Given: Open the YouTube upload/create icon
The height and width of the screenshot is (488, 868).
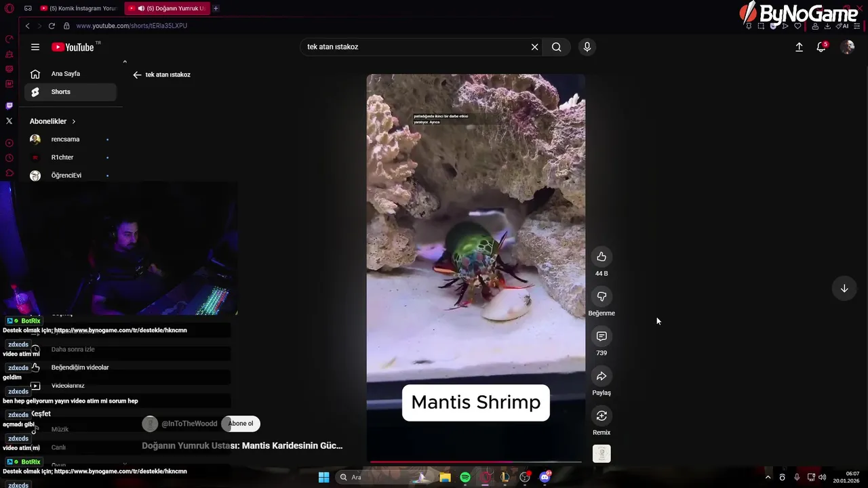Looking at the screenshot, I should [x=799, y=47].
